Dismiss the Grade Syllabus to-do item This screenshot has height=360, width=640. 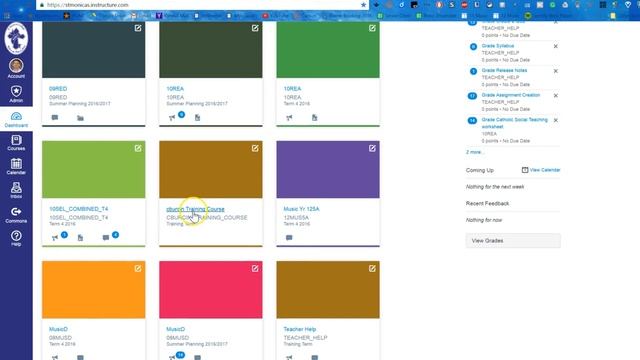556,47
